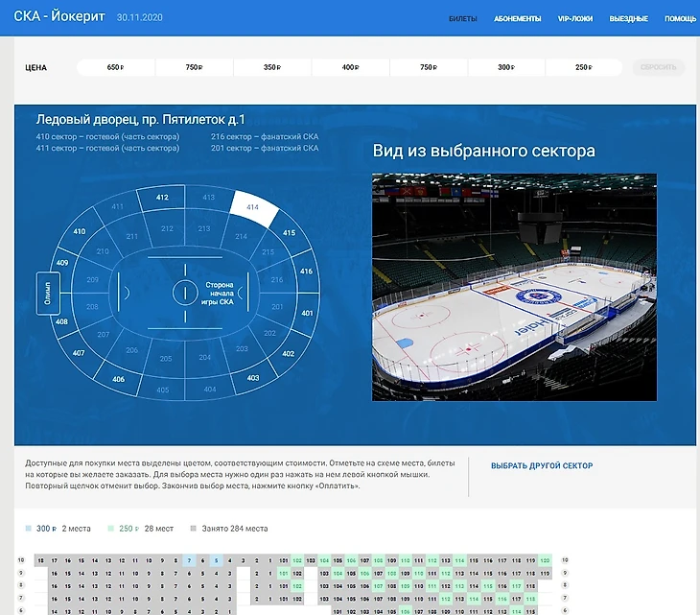This screenshot has width=700, height=615.
Task: Select green seat 120 in row 10
Action: pos(546,559)
